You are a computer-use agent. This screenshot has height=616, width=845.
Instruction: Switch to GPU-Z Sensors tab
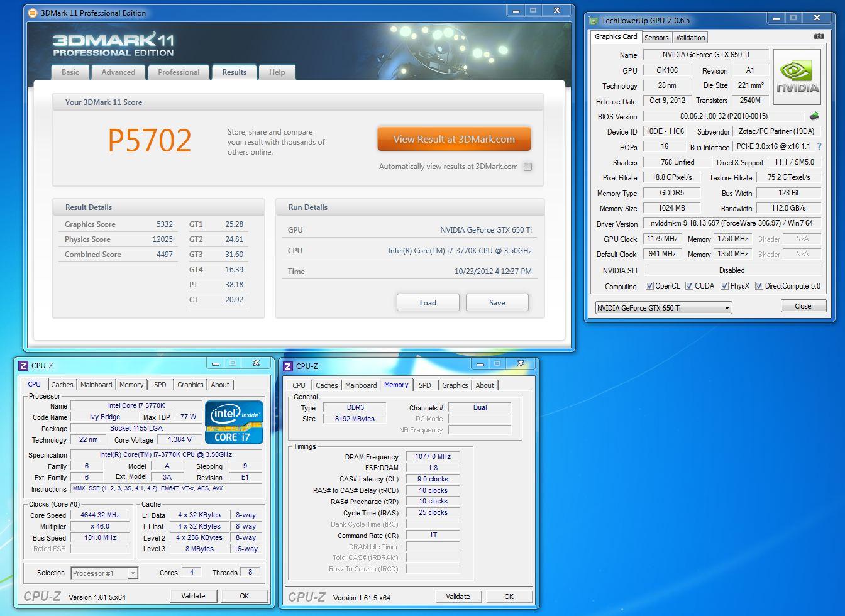coord(656,38)
